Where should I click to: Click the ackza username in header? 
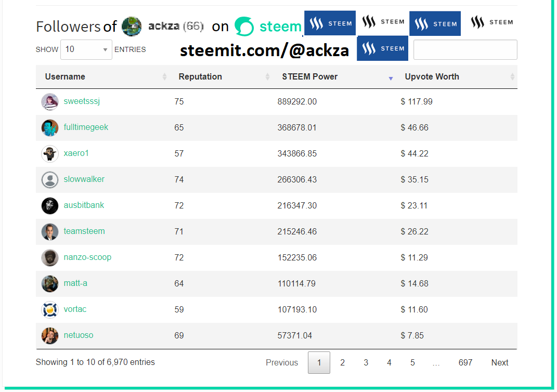tap(164, 27)
